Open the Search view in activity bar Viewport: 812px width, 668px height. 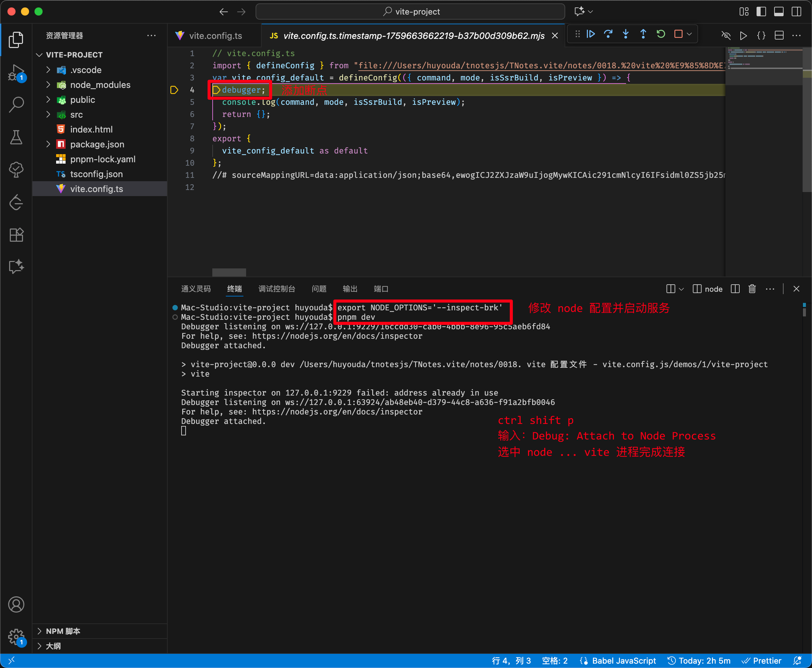pos(16,104)
